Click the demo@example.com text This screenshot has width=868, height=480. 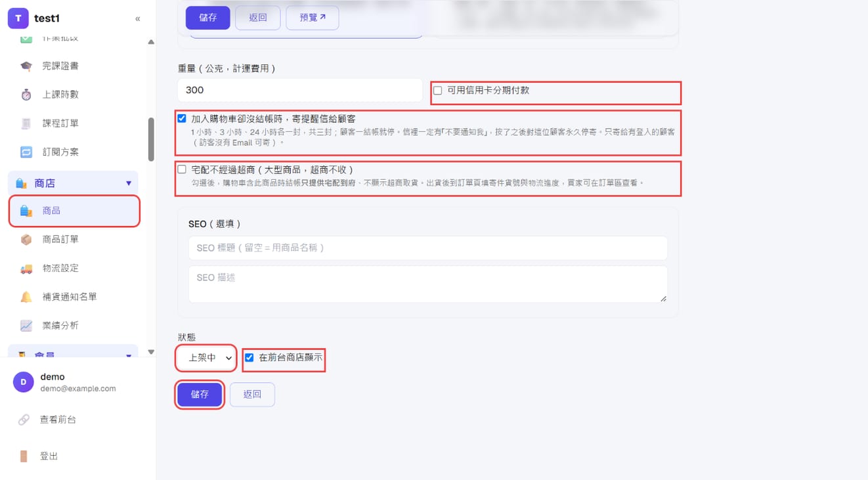(78, 389)
